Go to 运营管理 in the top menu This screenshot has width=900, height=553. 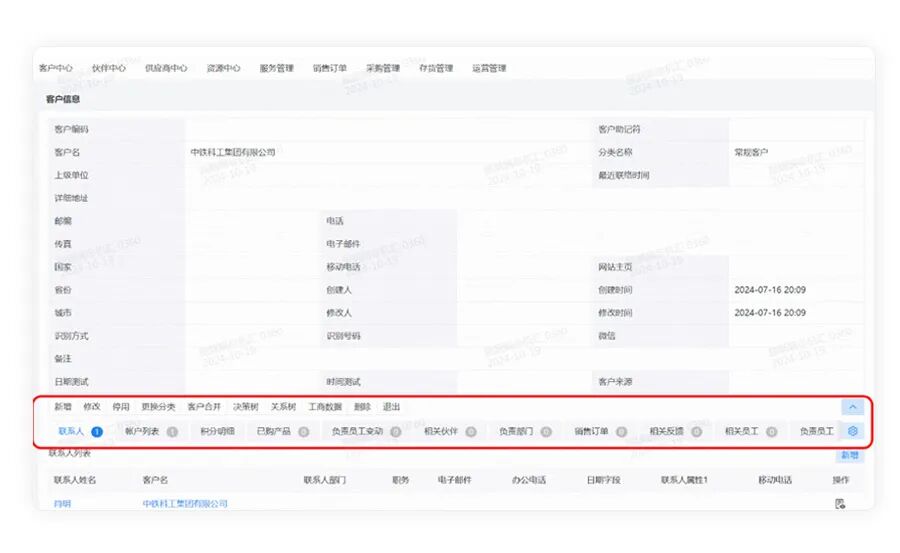[x=489, y=68]
